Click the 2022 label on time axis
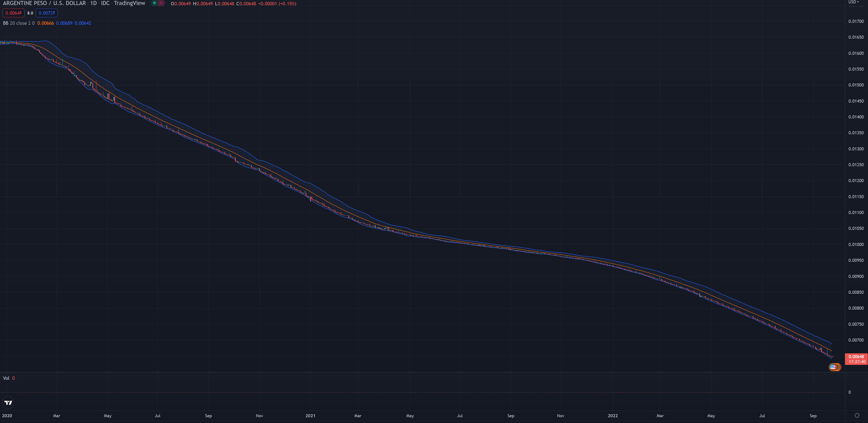 [613, 416]
